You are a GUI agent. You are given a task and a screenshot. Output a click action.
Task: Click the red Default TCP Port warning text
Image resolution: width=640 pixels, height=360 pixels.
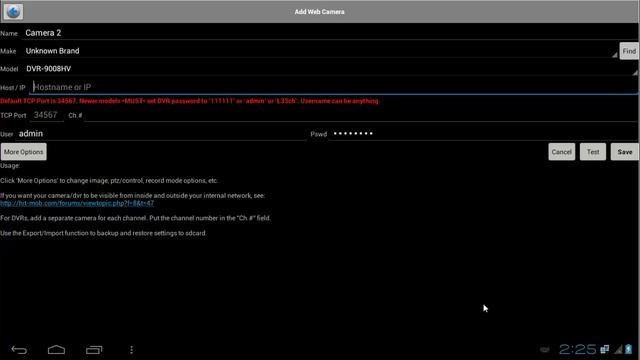(190, 101)
